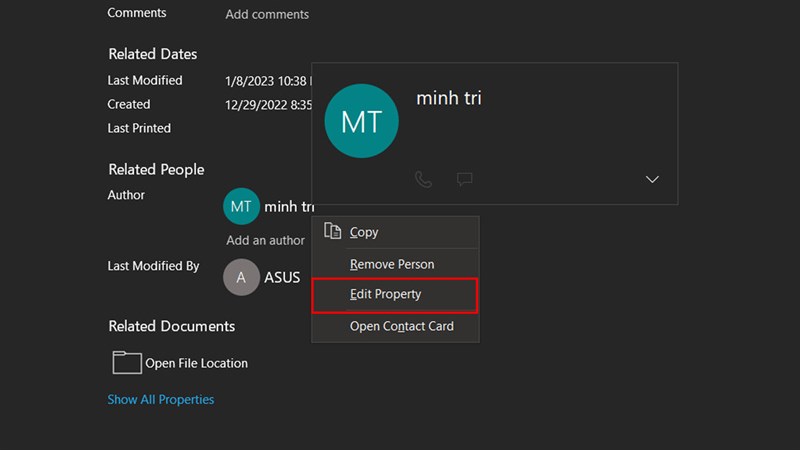This screenshot has height=450, width=800.
Task: Click the small MT author avatar
Action: click(241, 207)
